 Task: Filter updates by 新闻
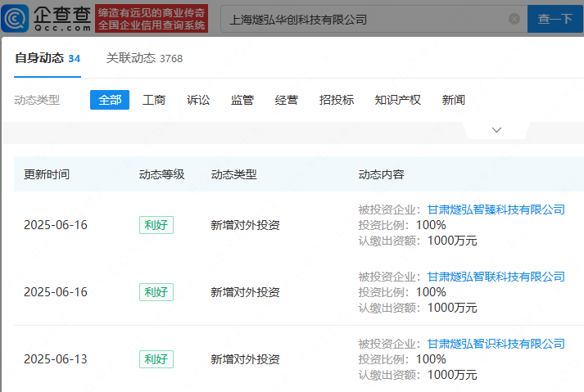(x=453, y=100)
